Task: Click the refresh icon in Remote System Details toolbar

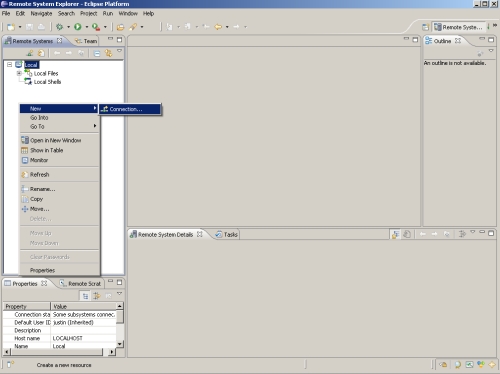Action: [407, 234]
